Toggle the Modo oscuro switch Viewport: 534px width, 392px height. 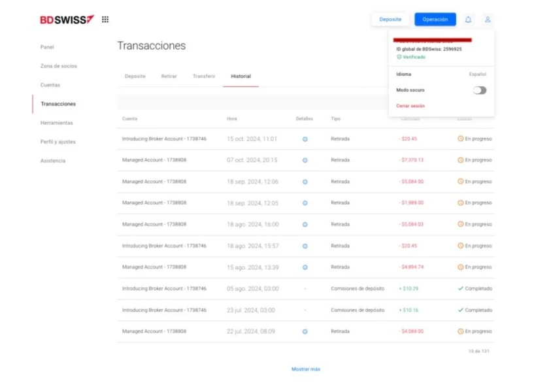(x=480, y=90)
